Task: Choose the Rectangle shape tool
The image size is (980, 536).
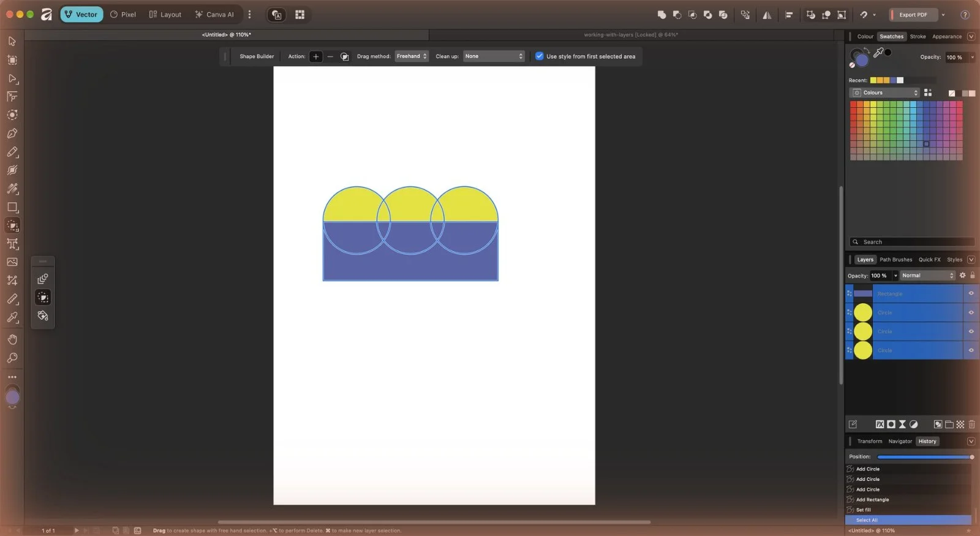Action: point(12,207)
